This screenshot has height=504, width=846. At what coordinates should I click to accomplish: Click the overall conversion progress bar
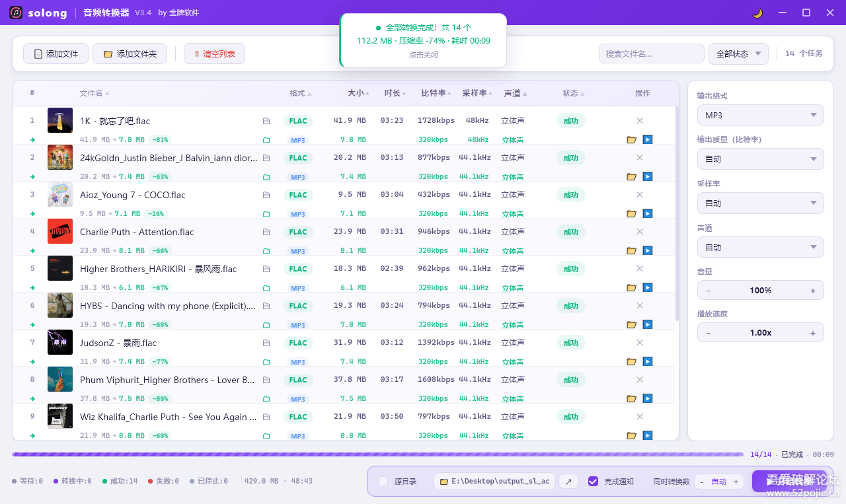[377, 454]
